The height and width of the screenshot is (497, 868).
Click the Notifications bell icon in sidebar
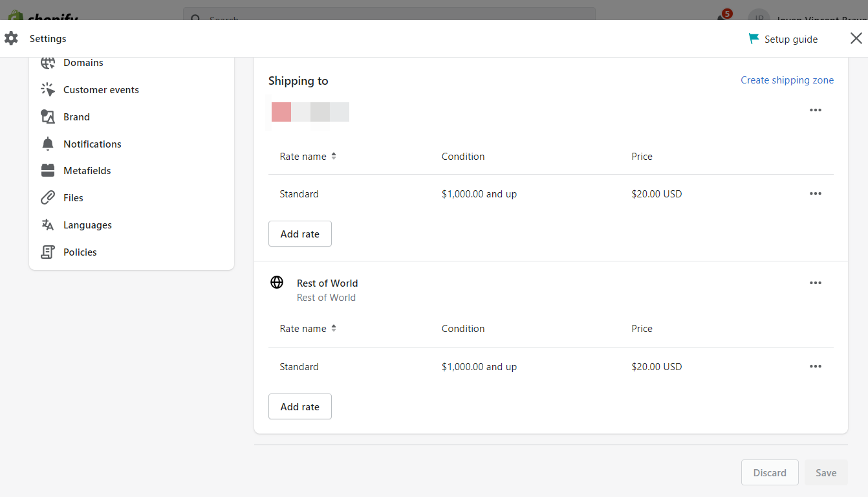point(48,144)
